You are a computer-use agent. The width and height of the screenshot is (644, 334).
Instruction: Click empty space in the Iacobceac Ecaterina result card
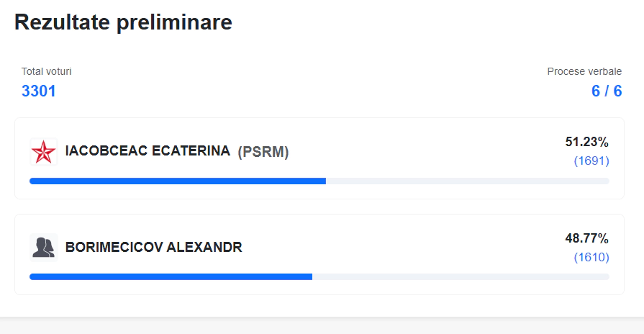(x=411, y=152)
